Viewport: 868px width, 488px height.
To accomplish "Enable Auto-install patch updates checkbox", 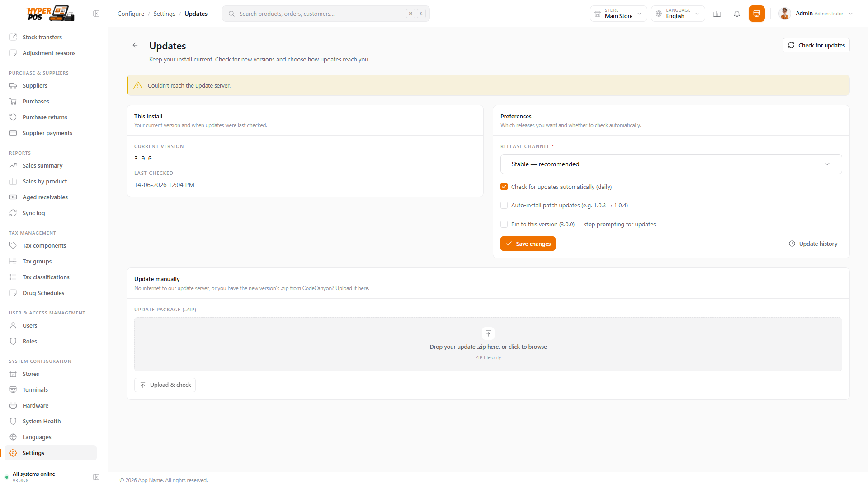I will click(504, 205).
